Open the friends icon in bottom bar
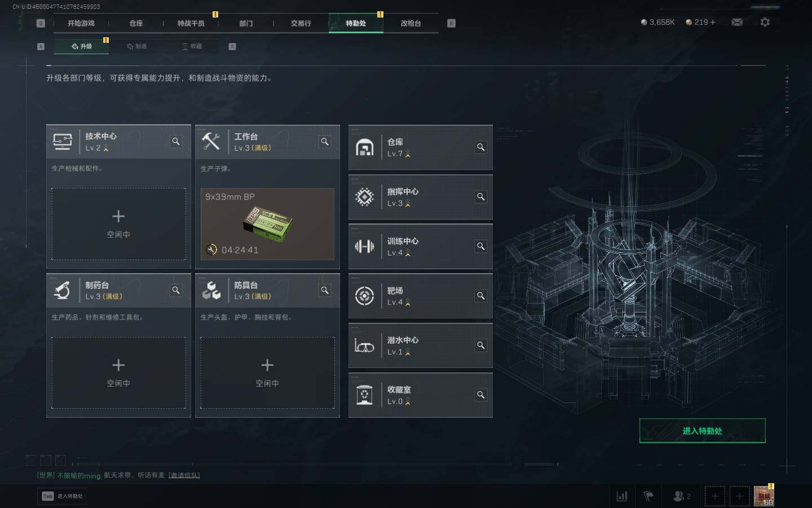 pos(682,496)
